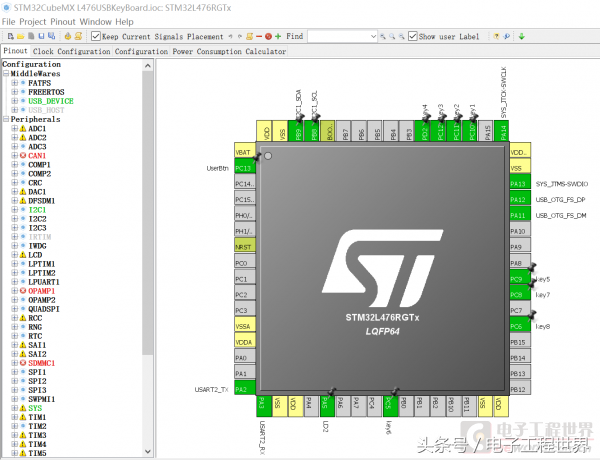The image size is (600, 460).
Task: Click tree panel scrollbar up arrow
Action: click(x=148, y=66)
